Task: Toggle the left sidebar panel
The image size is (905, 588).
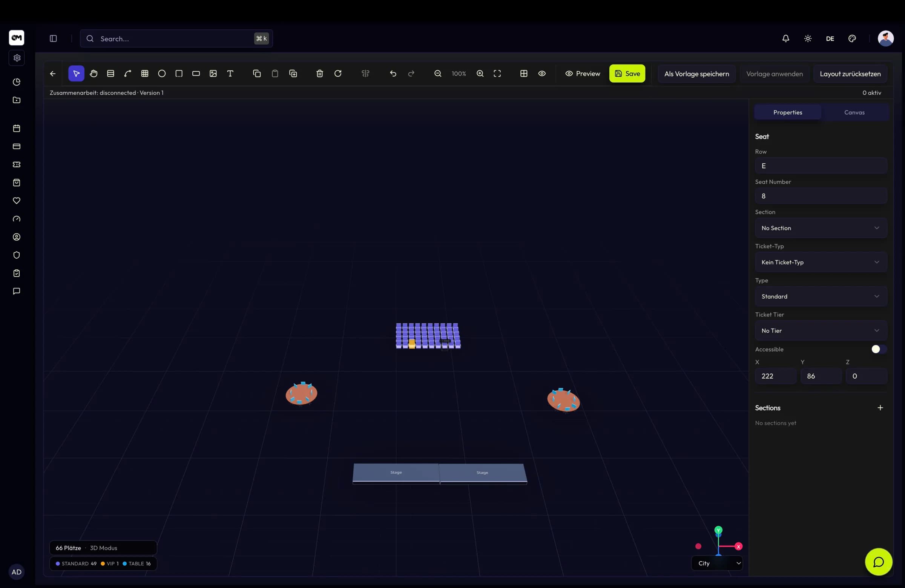Action: tap(53, 38)
